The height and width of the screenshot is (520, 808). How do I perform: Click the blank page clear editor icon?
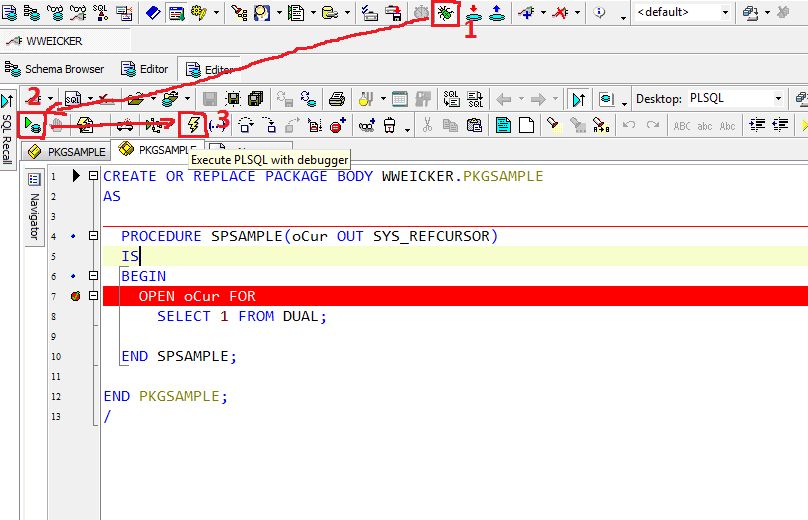pyautogui.click(x=526, y=125)
